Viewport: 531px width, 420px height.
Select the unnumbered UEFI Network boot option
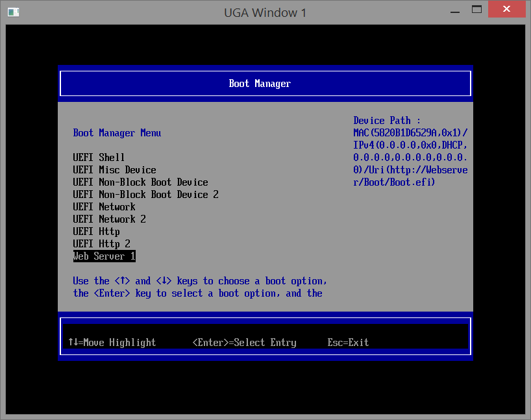104,207
